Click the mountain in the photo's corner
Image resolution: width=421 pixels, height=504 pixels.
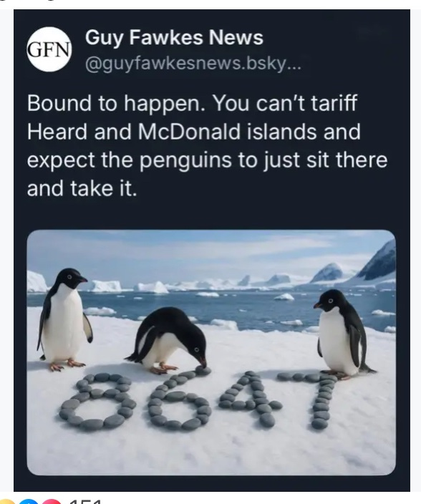tap(379, 261)
